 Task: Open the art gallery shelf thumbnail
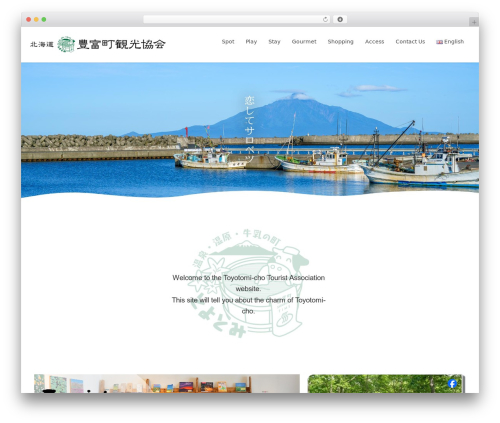(167, 384)
